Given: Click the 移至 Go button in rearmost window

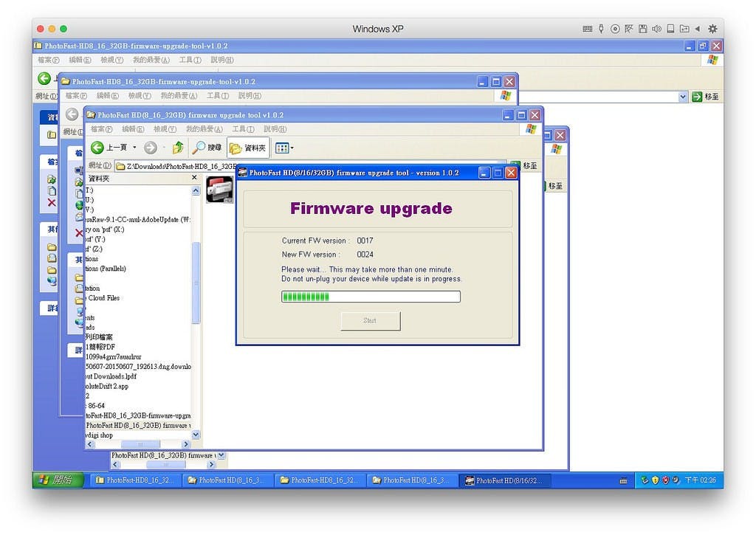Looking at the screenshot, I should tap(705, 97).
